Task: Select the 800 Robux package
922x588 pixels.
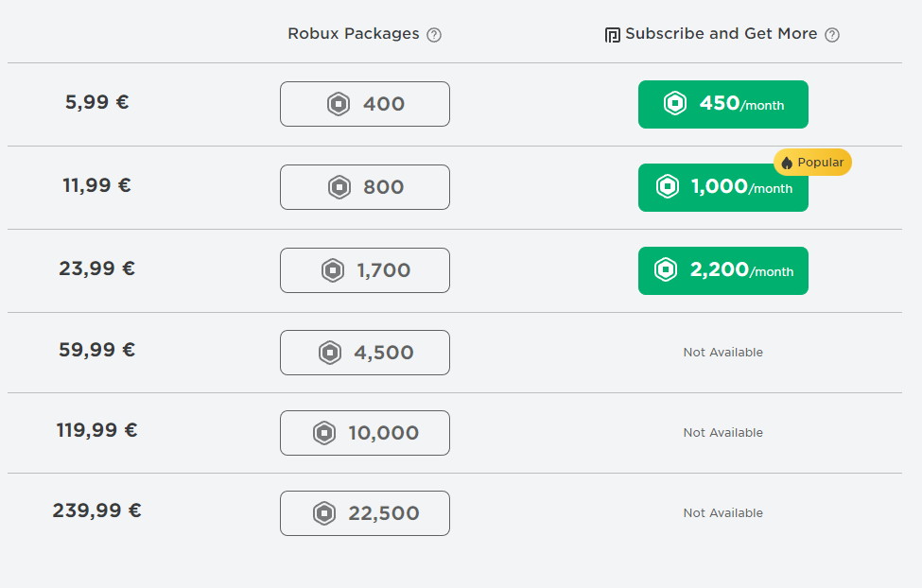Action: [365, 187]
